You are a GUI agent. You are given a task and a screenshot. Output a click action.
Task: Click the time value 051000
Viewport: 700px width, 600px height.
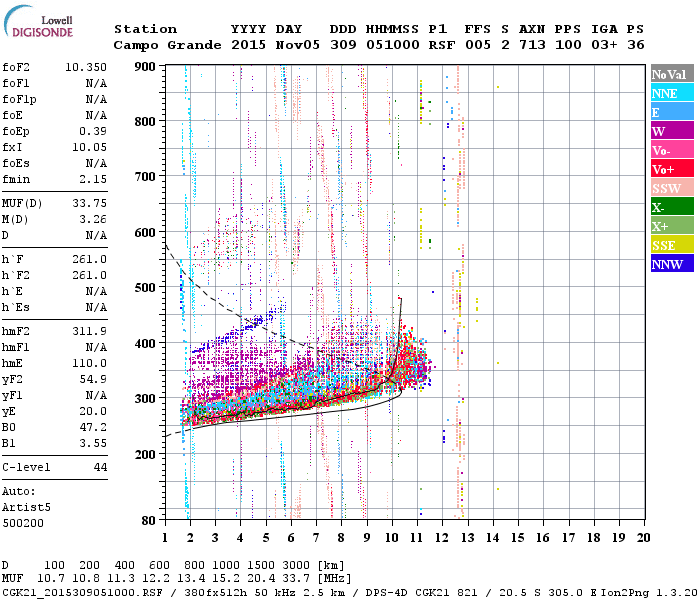pyautogui.click(x=393, y=45)
